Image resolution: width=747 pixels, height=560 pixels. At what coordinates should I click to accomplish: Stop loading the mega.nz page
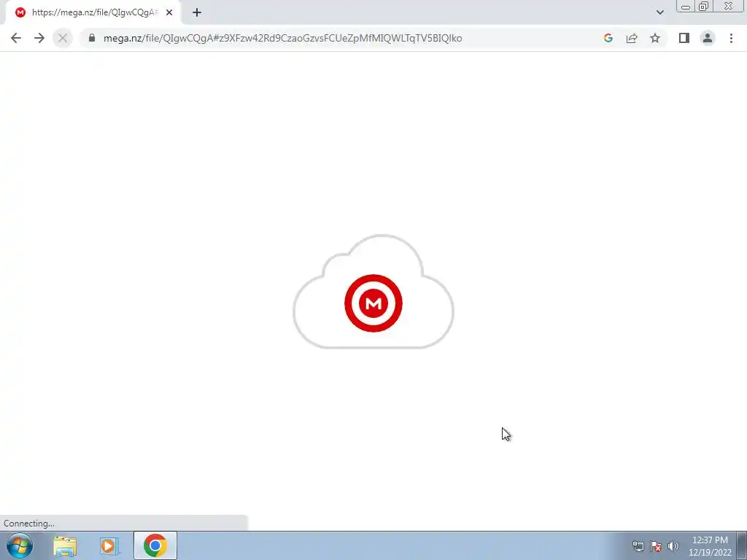63,38
